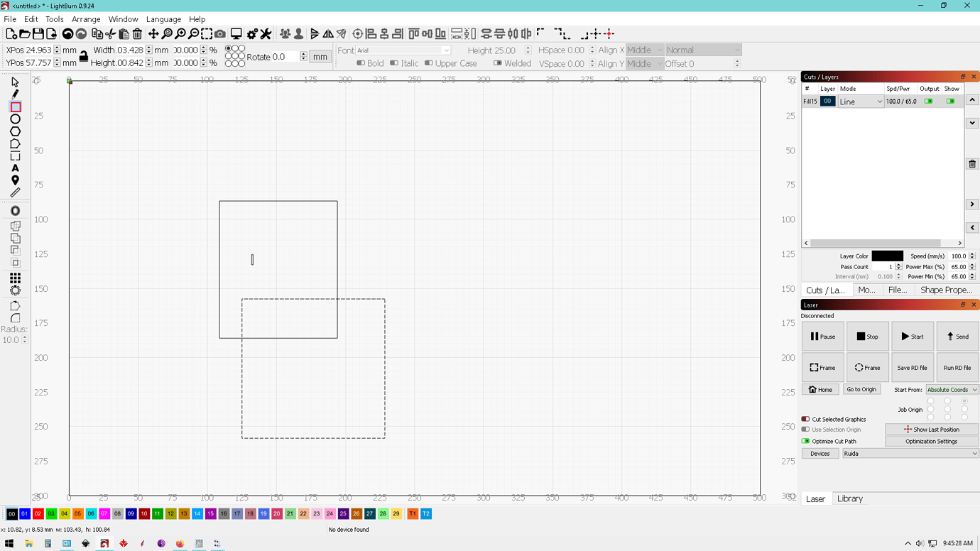Screen dimensions: 980x551
Task: Click in the Rotate input field
Action: (x=284, y=56)
